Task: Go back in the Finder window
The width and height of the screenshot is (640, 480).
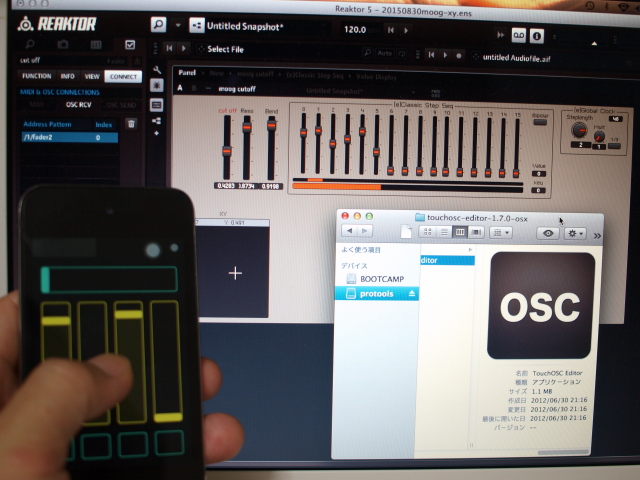Action: [x=349, y=231]
